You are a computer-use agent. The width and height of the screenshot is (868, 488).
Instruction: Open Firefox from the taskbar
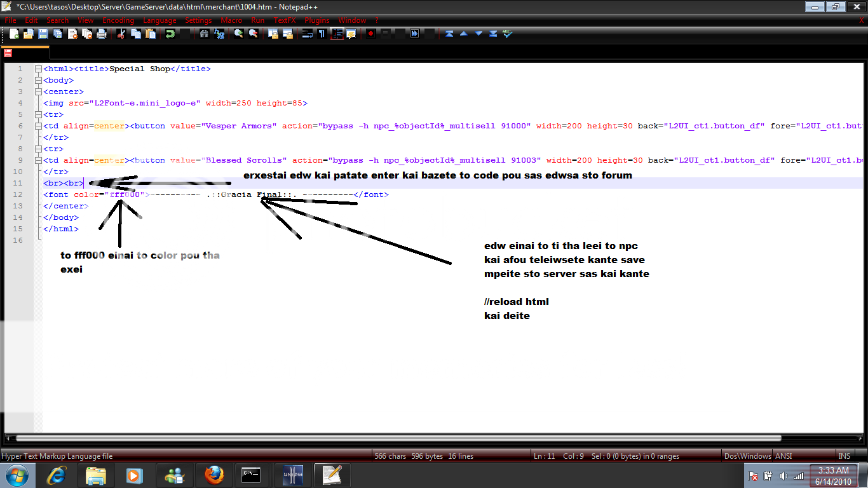click(215, 475)
